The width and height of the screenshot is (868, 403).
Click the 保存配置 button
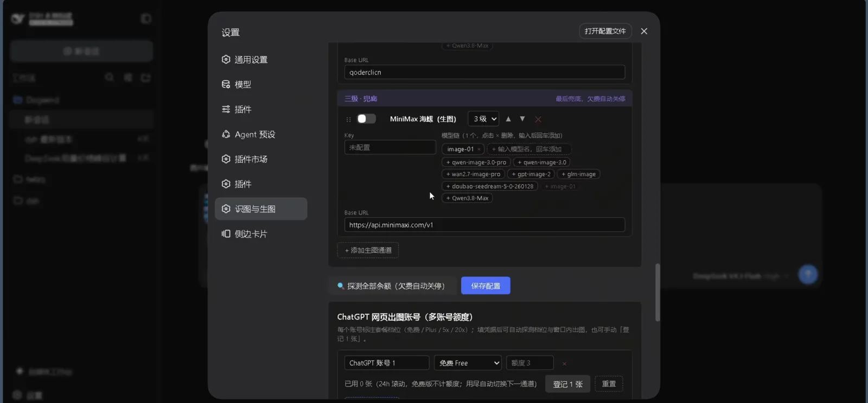tap(486, 286)
